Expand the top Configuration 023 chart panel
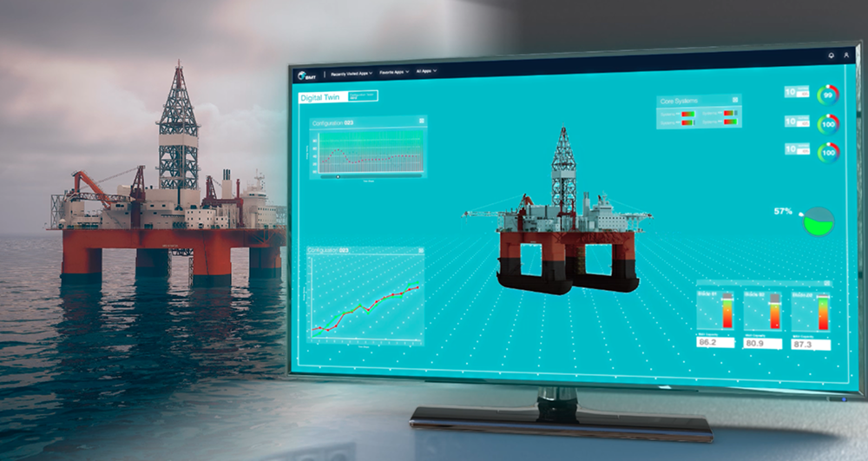The width and height of the screenshot is (868, 461). point(422,122)
